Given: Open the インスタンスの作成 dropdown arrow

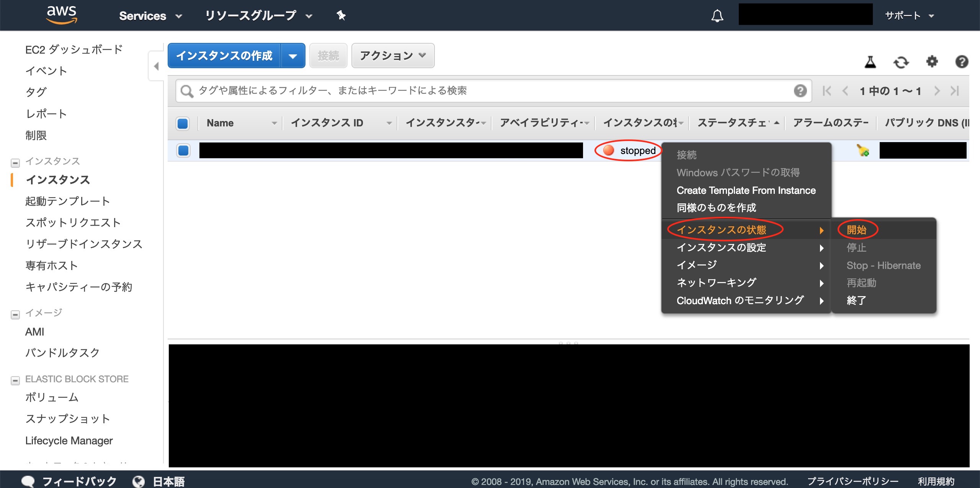Looking at the screenshot, I should (x=293, y=56).
